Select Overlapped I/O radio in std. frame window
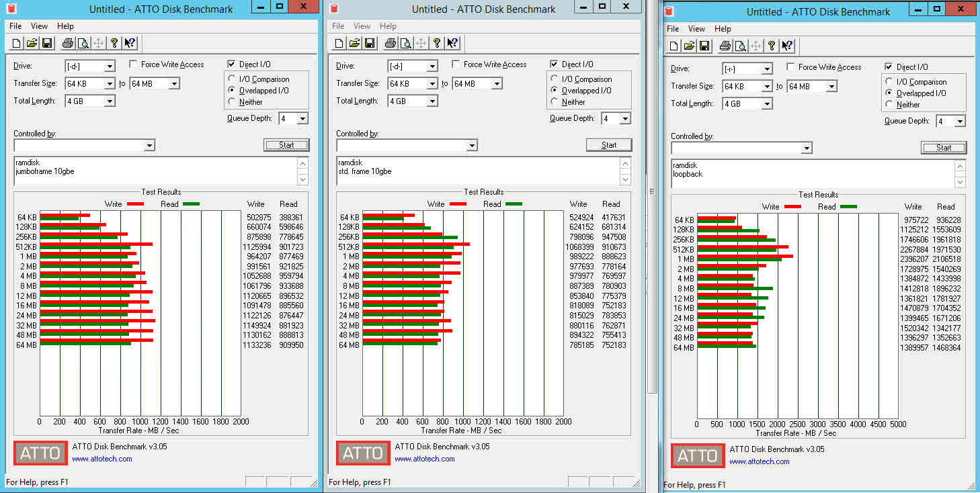 [555, 91]
